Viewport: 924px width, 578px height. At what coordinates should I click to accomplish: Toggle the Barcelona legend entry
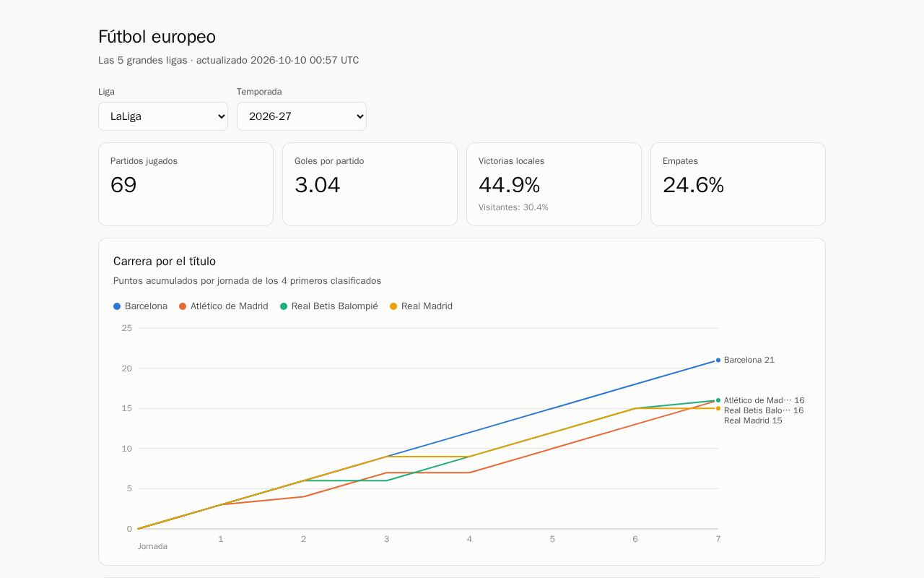(140, 306)
